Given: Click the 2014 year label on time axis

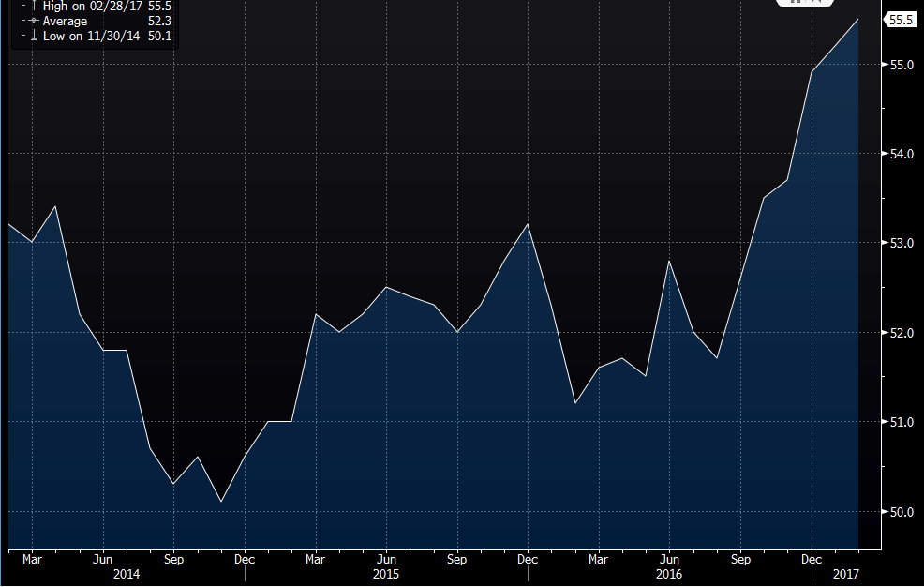Looking at the screenshot, I should pos(127,572).
